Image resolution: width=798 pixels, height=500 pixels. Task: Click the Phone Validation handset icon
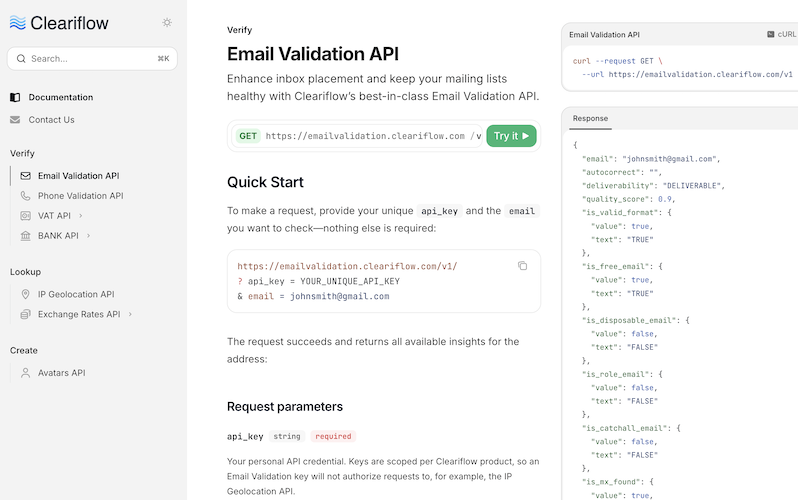pyautogui.click(x=25, y=196)
